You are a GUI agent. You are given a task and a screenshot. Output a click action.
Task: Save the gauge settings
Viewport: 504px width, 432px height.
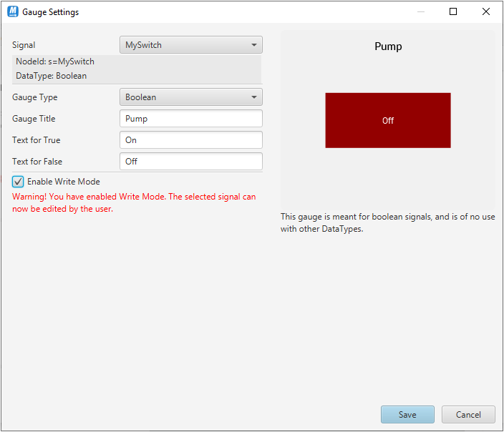[407, 414]
